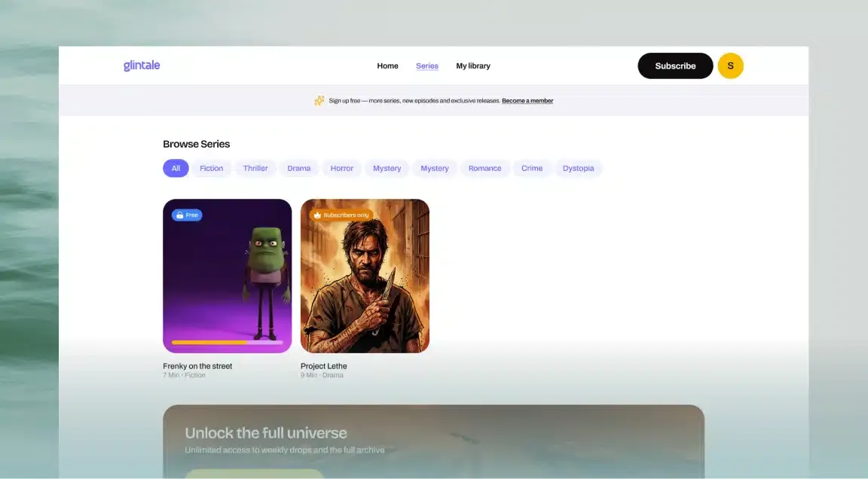
Task: Click the sparkle icon in signup banner
Action: 319,101
